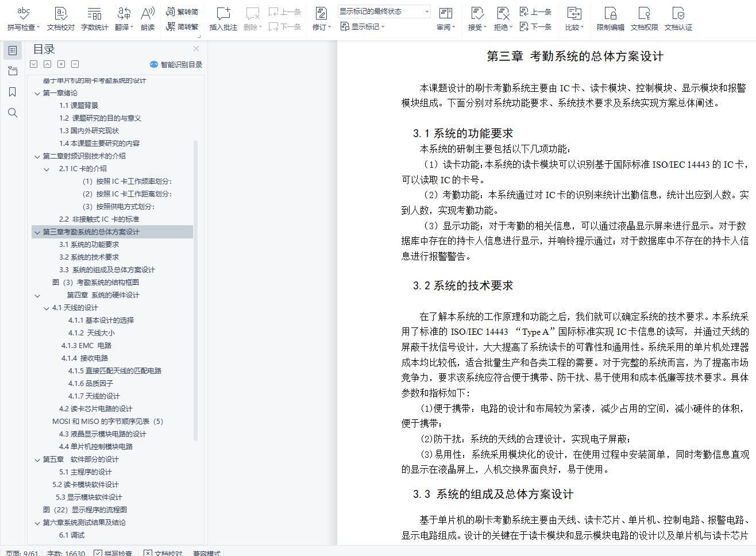Viewport: 756px width, 556px height.
Task: Toggle 文档校对 in the status bar
Action: (164, 553)
